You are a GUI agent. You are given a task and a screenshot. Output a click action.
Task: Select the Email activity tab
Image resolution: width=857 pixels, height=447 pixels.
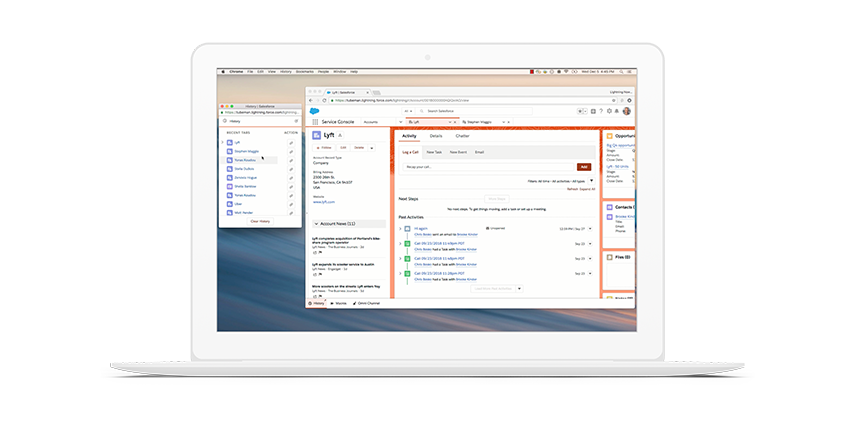tap(479, 152)
